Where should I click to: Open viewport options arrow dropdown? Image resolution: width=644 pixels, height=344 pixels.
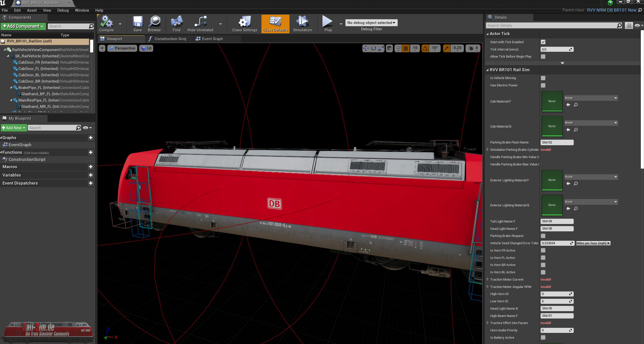tap(102, 48)
